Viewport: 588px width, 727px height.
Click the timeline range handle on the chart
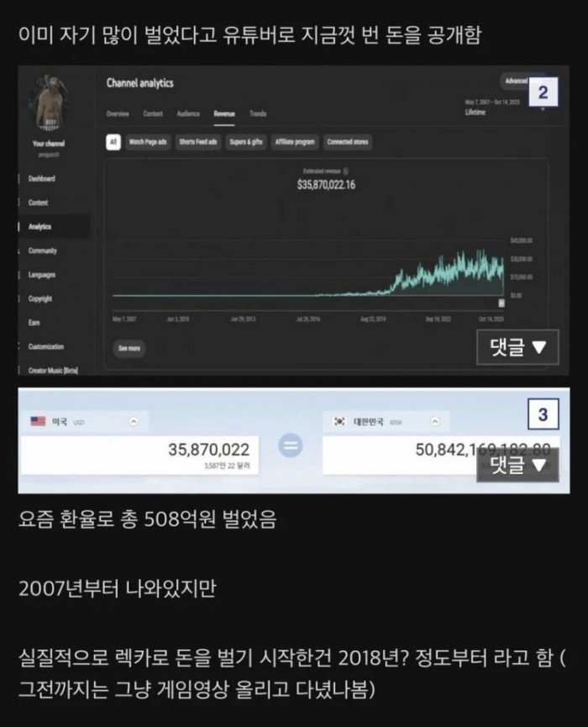click(501, 303)
